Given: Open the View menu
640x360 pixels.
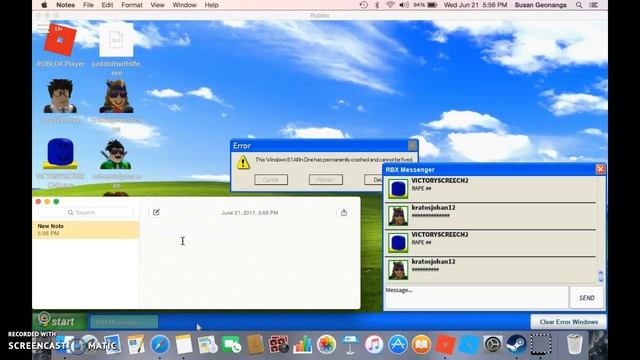Looking at the screenshot, I should tap(157, 5).
